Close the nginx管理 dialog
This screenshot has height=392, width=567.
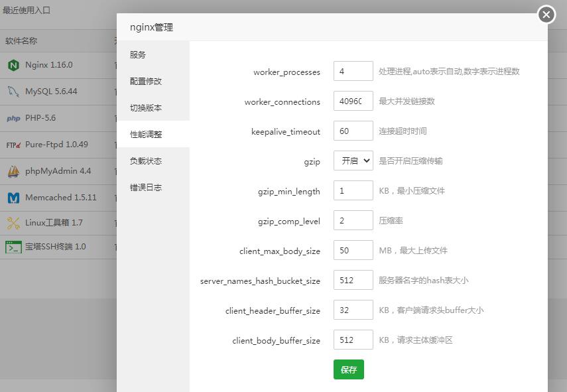tap(546, 15)
